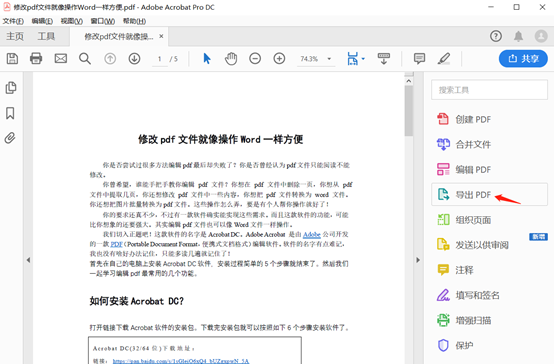Open help question mark icon
The height and width of the screenshot is (364, 554).
coord(496,36)
